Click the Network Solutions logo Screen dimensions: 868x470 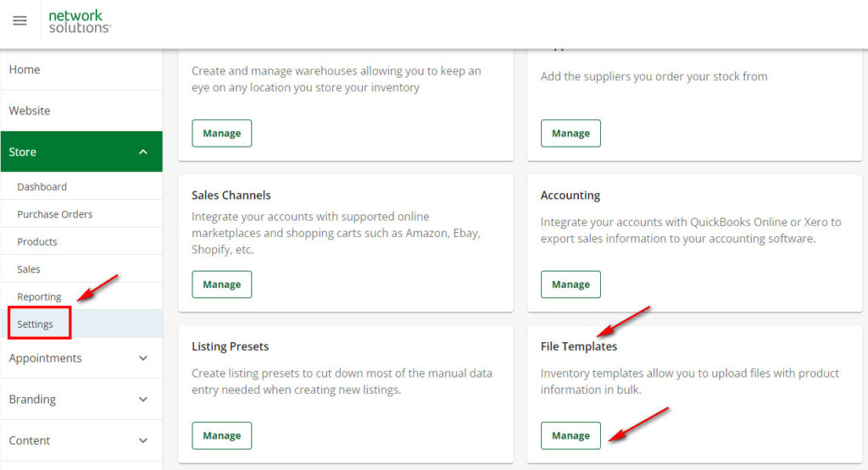(x=80, y=21)
